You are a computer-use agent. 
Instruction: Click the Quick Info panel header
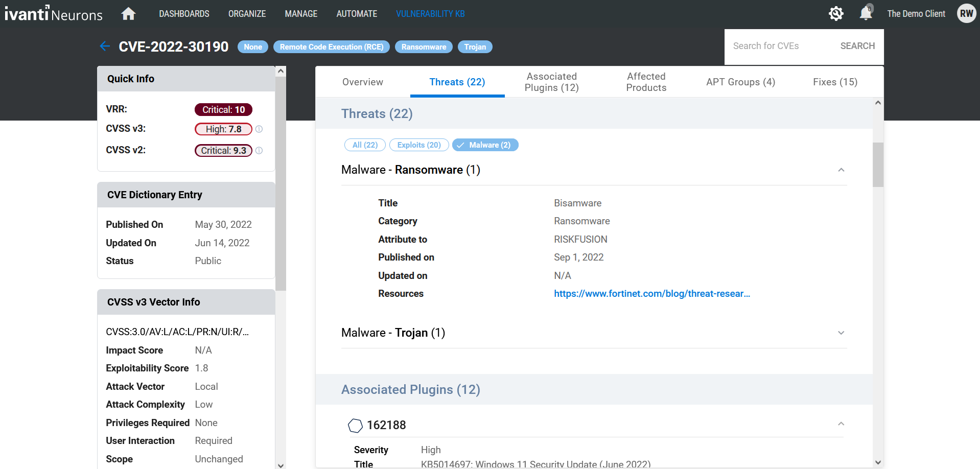coord(186,79)
